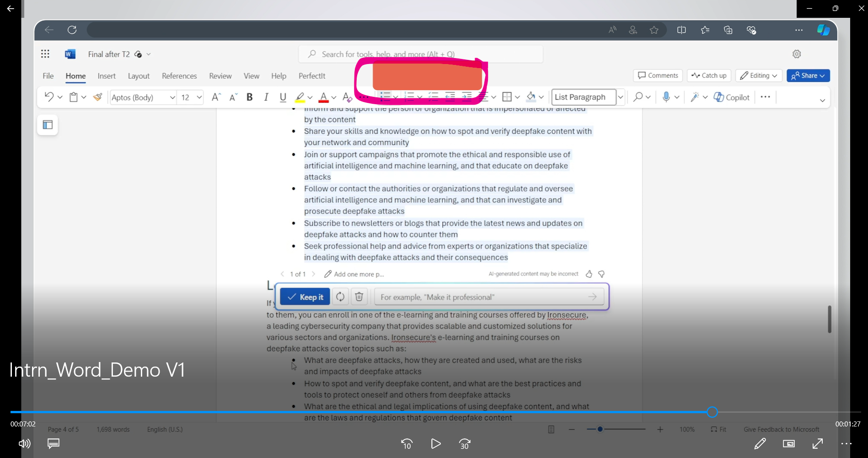Switch to the Layout tab
The image size is (868, 458).
pyautogui.click(x=139, y=76)
